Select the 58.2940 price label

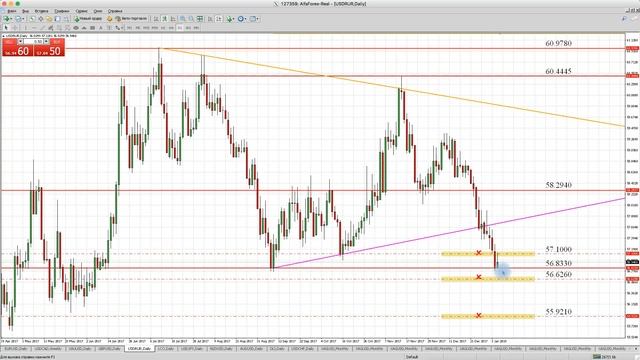(x=558, y=185)
